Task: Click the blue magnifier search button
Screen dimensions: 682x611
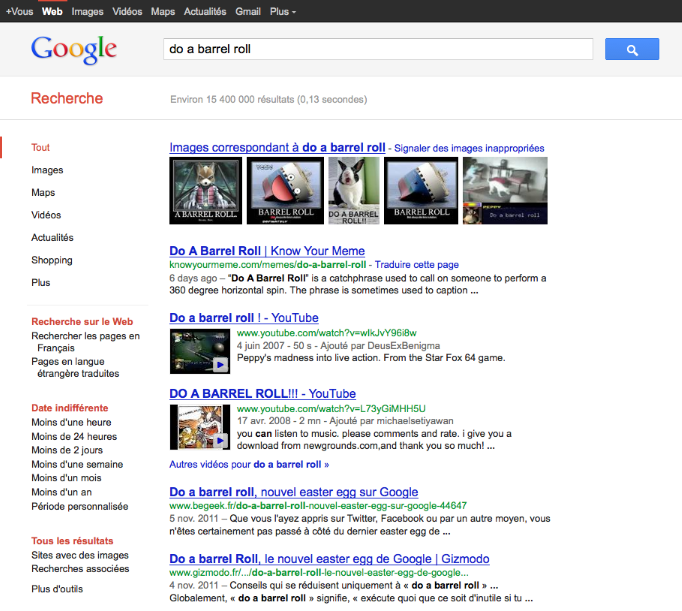Action: coord(632,49)
